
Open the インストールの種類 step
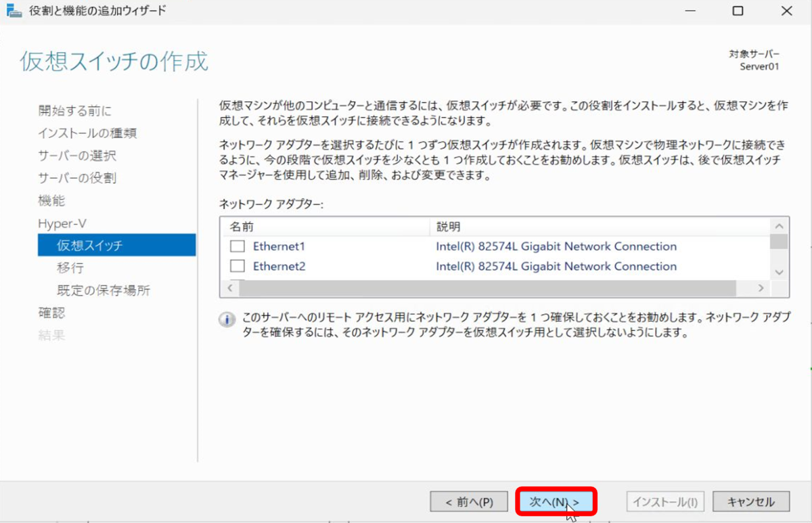[88, 133]
